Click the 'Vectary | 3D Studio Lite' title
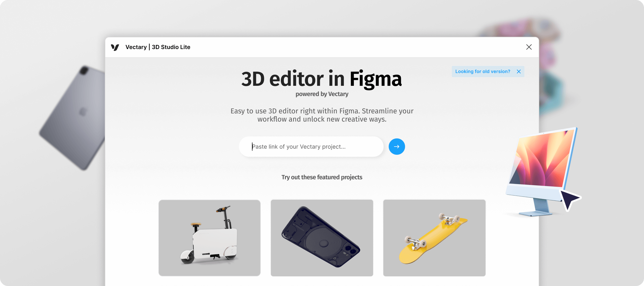The image size is (644, 286). coord(158,47)
